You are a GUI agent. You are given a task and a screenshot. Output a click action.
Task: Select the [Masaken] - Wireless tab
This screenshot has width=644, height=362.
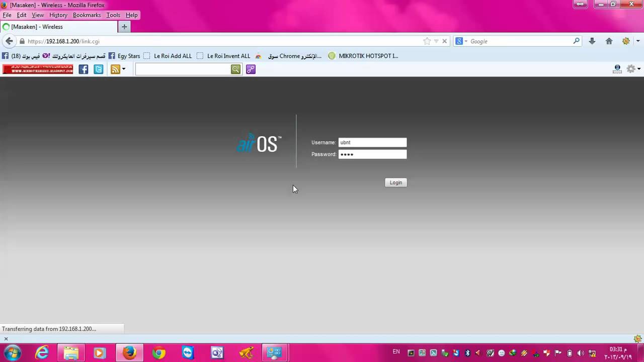(58, 27)
